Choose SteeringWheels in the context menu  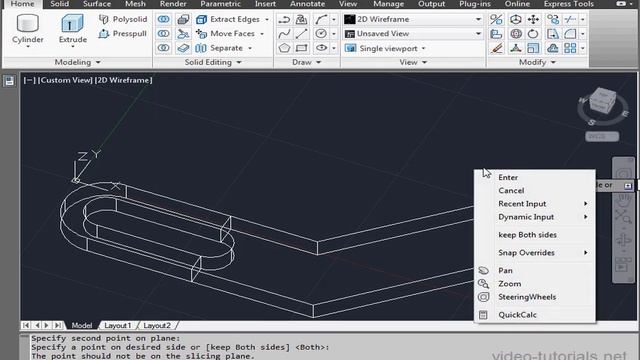[535, 297]
